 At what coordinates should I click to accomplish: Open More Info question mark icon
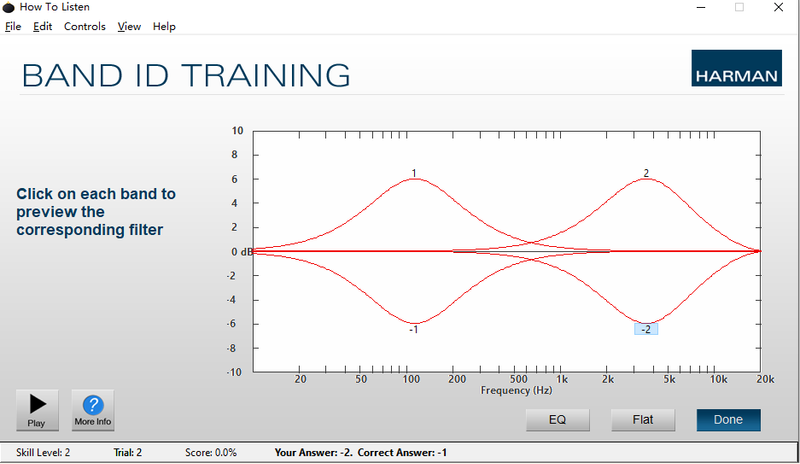tap(93, 410)
